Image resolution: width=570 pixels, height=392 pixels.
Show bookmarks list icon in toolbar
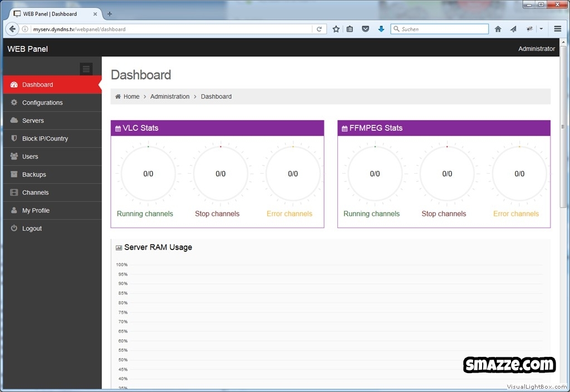(350, 29)
